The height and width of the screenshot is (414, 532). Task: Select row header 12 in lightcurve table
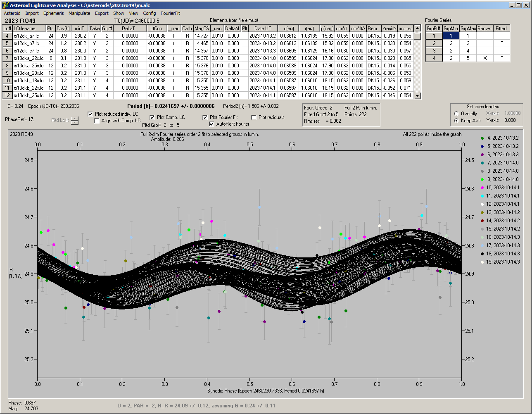(x=7, y=95)
